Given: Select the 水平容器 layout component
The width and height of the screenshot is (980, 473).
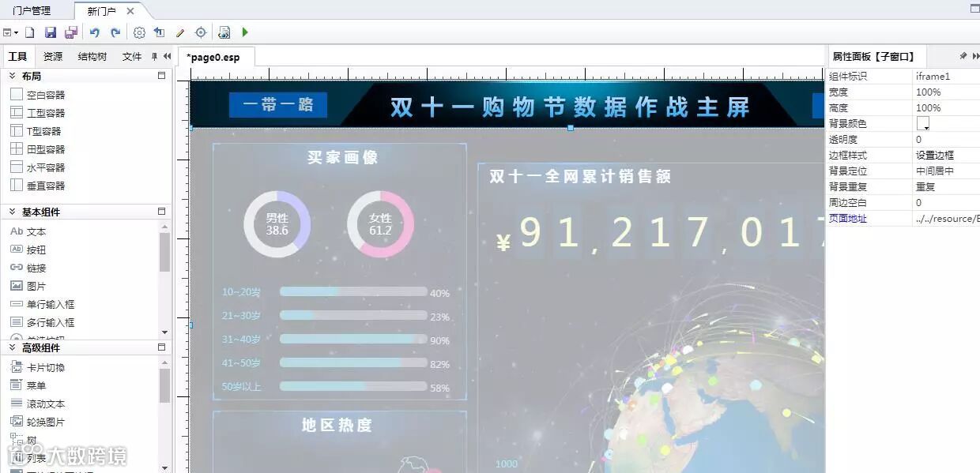Looking at the screenshot, I should (38, 167).
